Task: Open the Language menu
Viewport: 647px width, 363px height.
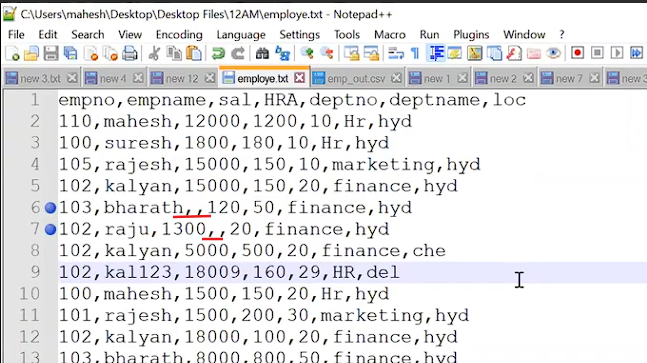Action: click(241, 35)
